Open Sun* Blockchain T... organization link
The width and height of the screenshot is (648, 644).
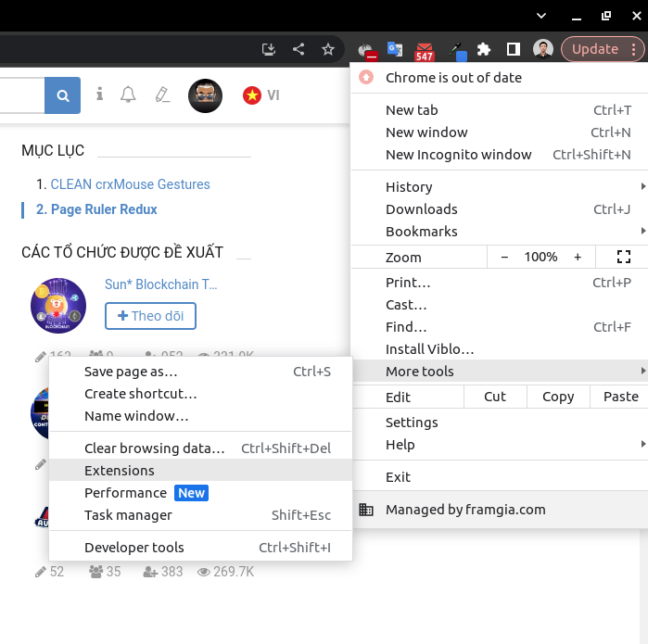pos(160,284)
